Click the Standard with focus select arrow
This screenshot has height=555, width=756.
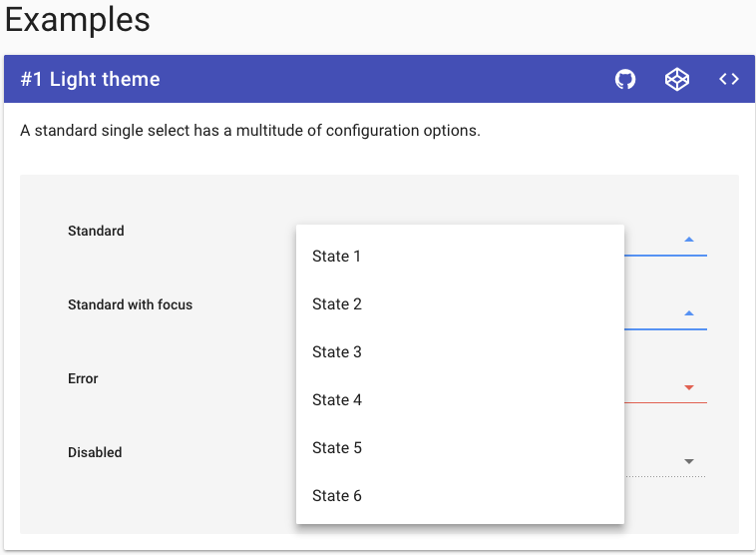point(689,313)
